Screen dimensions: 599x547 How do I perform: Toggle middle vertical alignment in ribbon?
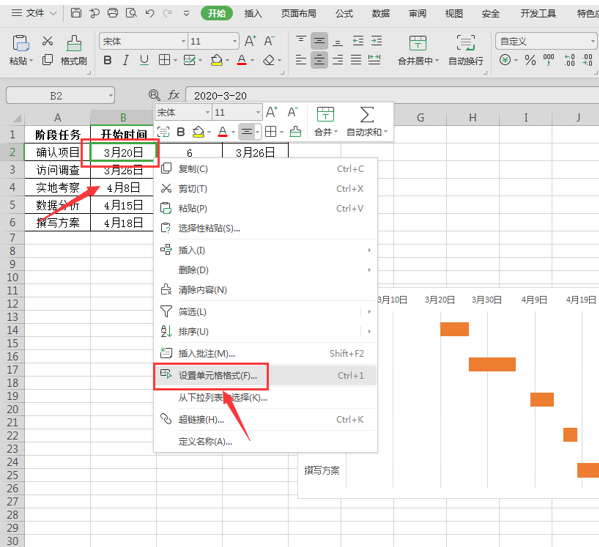pyautogui.click(x=319, y=41)
